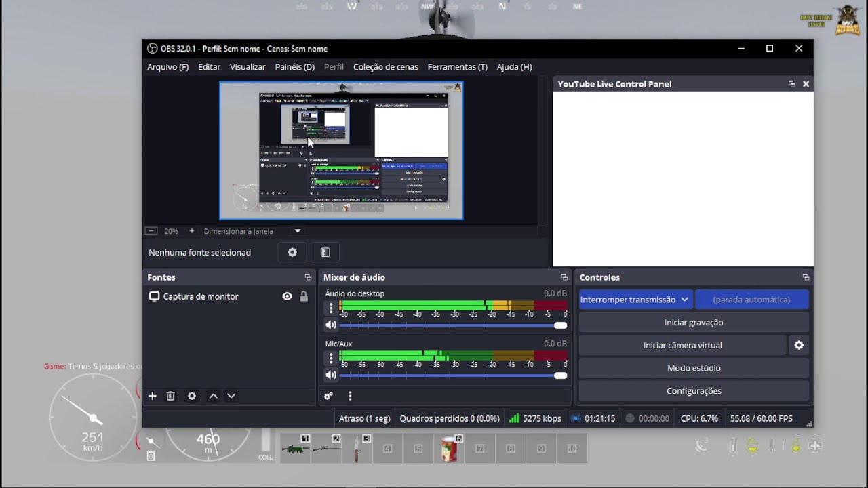Screen dimensions: 868x488
Task: Click the YouTube Live Control Panel browser area
Action: tap(683, 179)
